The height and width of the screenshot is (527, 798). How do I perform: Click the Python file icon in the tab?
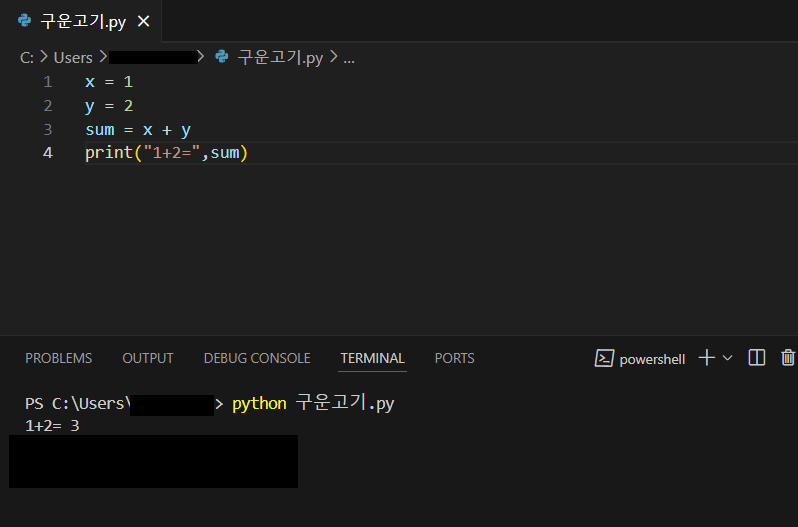pos(24,21)
